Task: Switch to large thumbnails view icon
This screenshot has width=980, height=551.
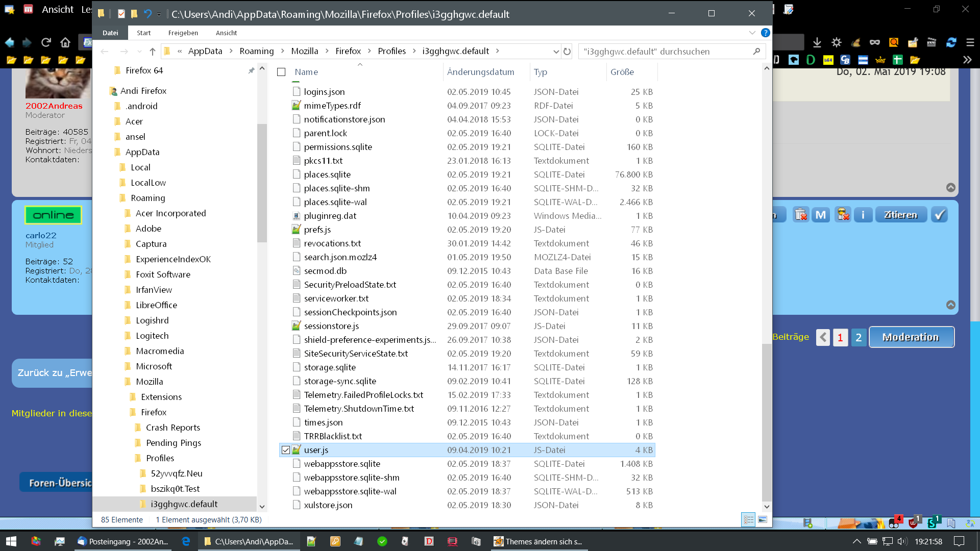Action: coord(763,519)
